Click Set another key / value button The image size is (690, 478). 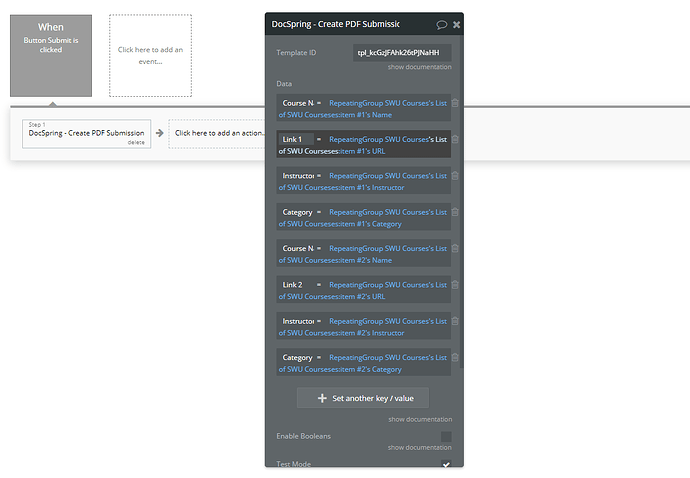(363, 398)
